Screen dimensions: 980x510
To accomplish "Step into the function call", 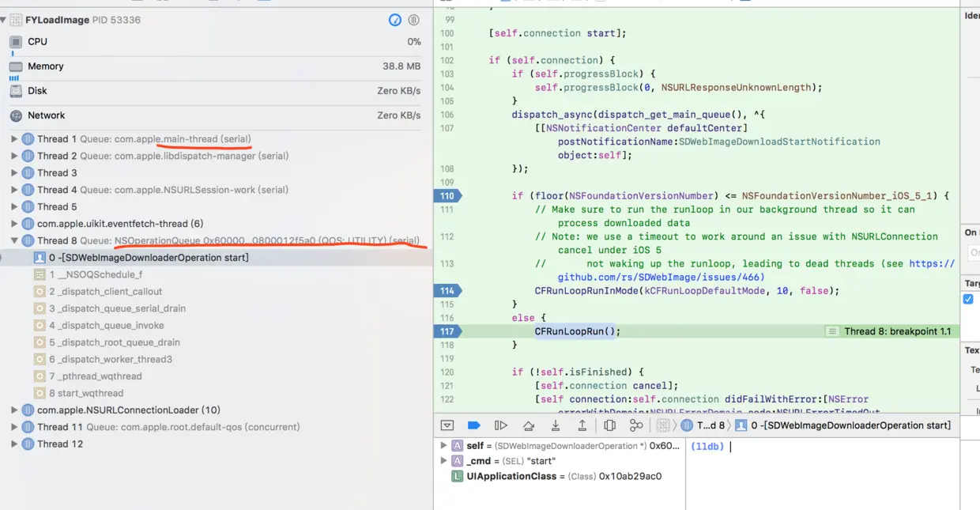I will tap(556, 425).
